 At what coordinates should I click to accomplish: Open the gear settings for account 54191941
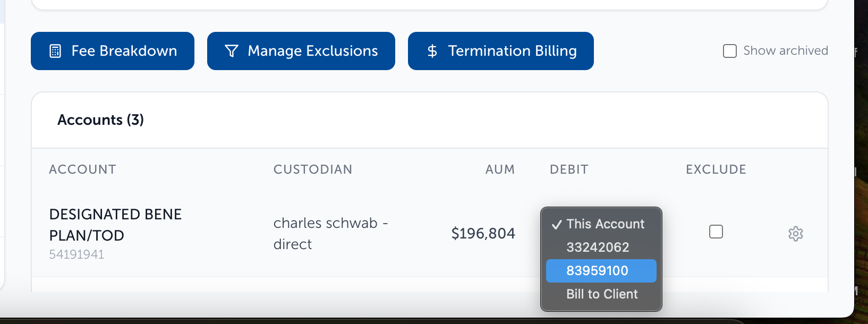[x=795, y=234]
